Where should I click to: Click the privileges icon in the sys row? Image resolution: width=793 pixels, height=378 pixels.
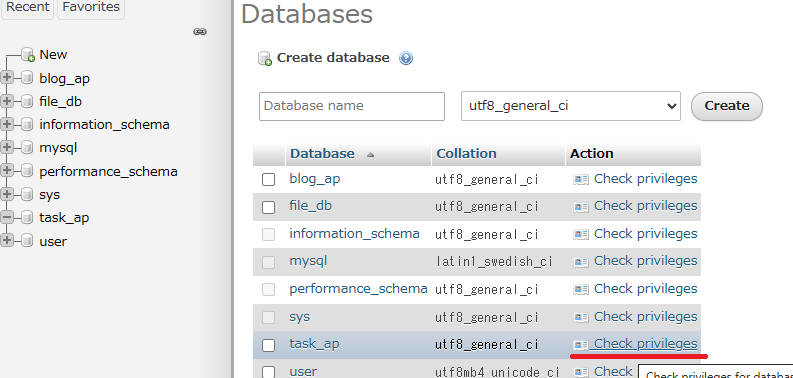(x=581, y=317)
